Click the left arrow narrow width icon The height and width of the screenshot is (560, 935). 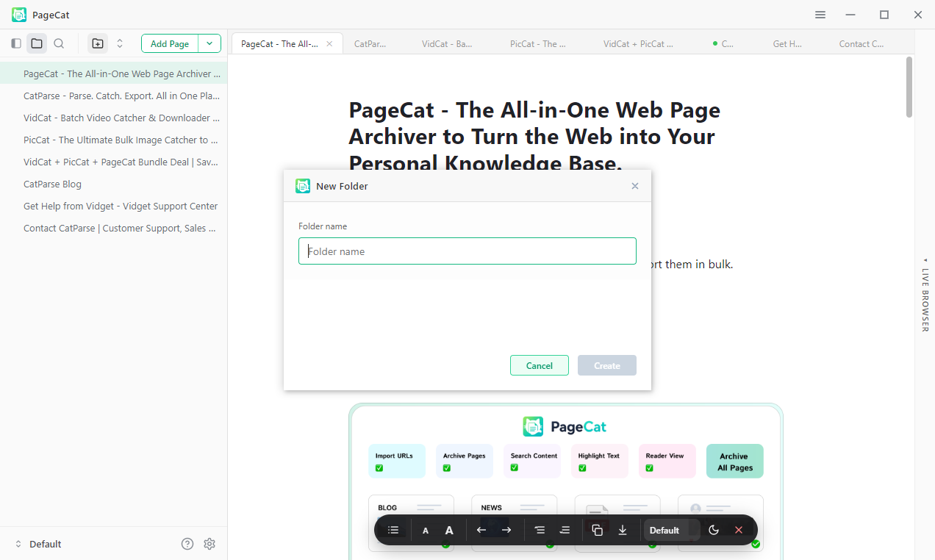point(481,530)
